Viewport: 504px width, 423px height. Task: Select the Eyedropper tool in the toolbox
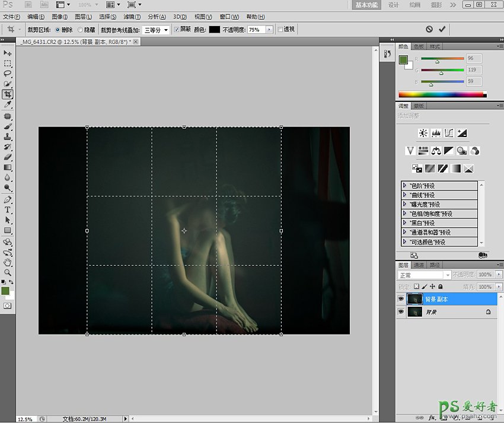click(x=8, y=105)
